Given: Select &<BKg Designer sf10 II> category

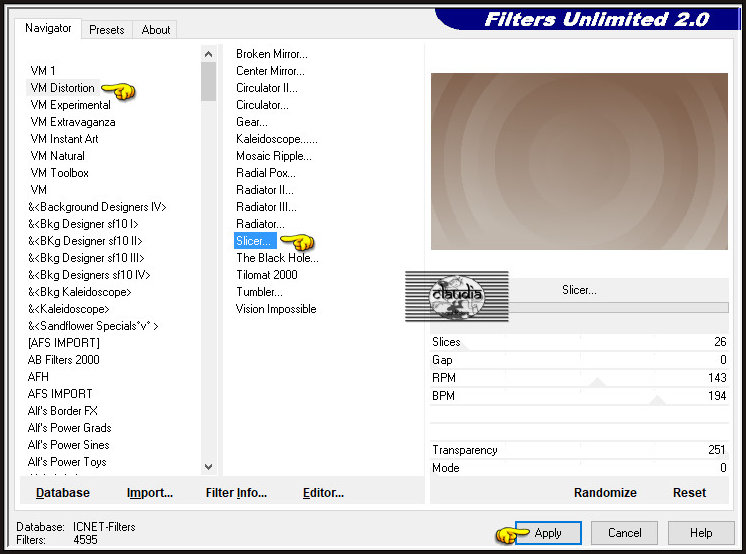Looking at the screenshot, I should tap(85, 241).
